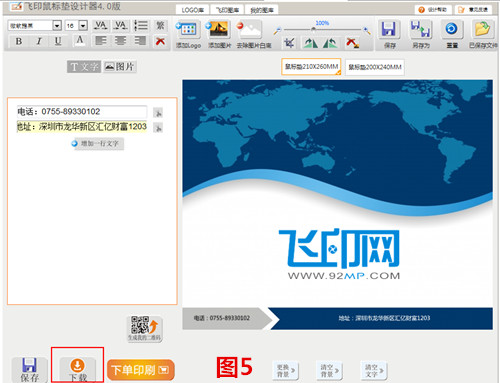The image size is (500, 383).
Task: Choose 鼠标垫210X260MM size option
Action: pos(311,67)
